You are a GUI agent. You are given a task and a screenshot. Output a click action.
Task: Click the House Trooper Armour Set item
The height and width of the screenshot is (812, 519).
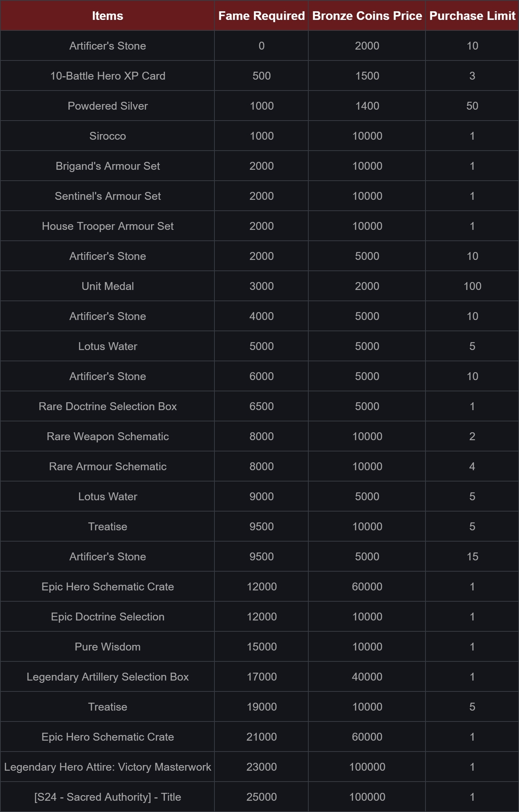107,226
